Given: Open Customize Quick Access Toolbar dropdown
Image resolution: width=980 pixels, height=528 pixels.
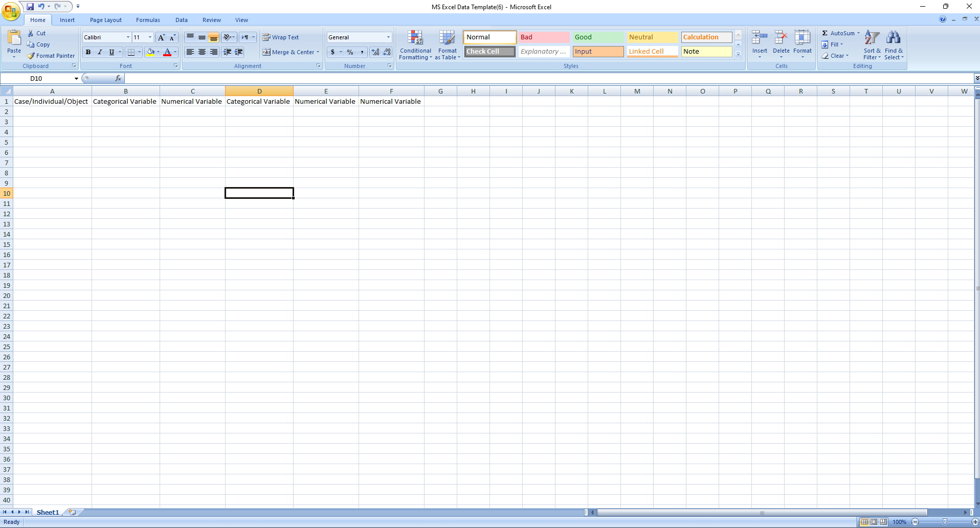Looking at the screenshot, I should (x=78, y=7).
